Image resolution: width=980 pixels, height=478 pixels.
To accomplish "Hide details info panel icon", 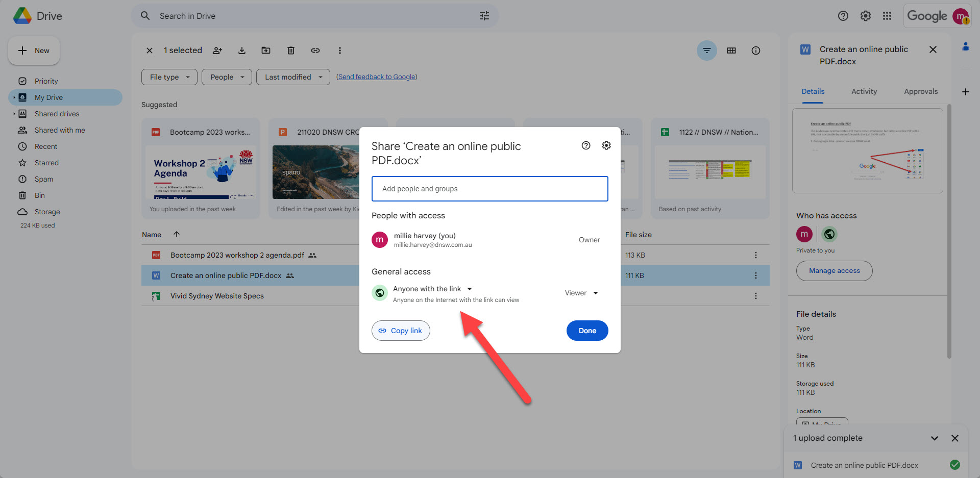I will tap(756, 51).
